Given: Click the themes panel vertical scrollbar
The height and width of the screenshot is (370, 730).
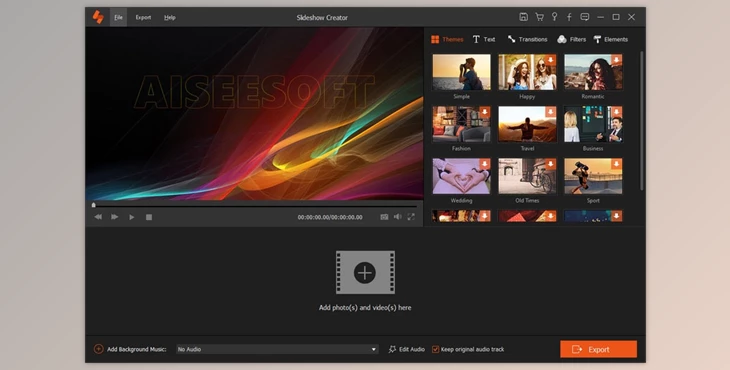Looking at the screenshot, I should [x=642, y=121].
